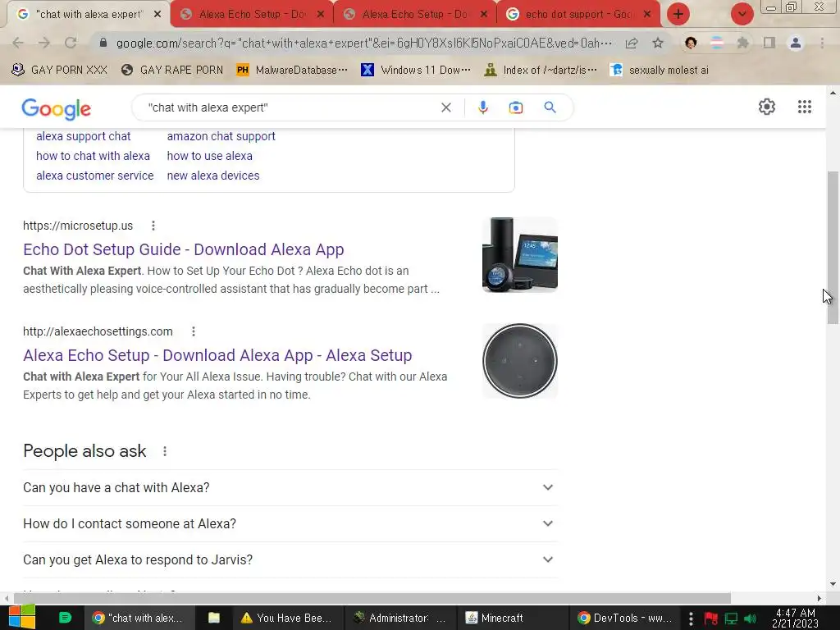Open the "Index of /~dartz/is" bookmark
The width and height of the screenshot is (840, 630).
541,70
